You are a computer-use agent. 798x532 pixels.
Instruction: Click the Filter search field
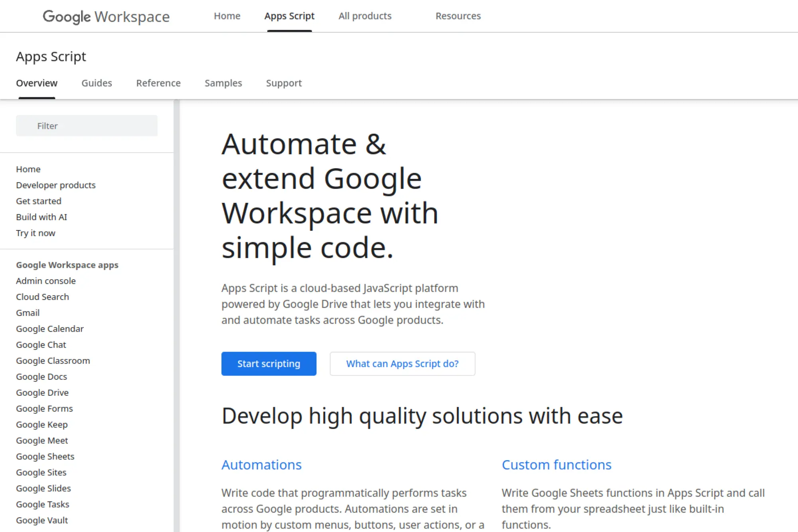click(x=87, y=125)
